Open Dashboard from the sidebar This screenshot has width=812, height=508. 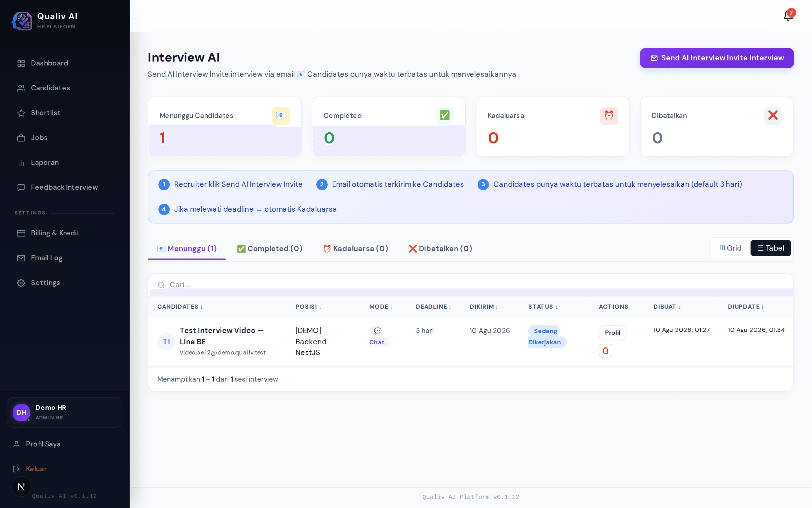pyautogui.click(x=65, y=63)
